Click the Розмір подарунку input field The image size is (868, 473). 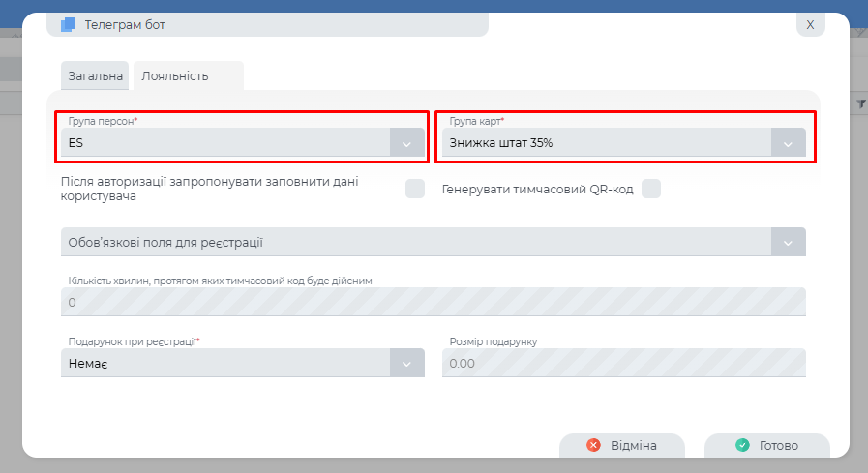click(623, 363)
